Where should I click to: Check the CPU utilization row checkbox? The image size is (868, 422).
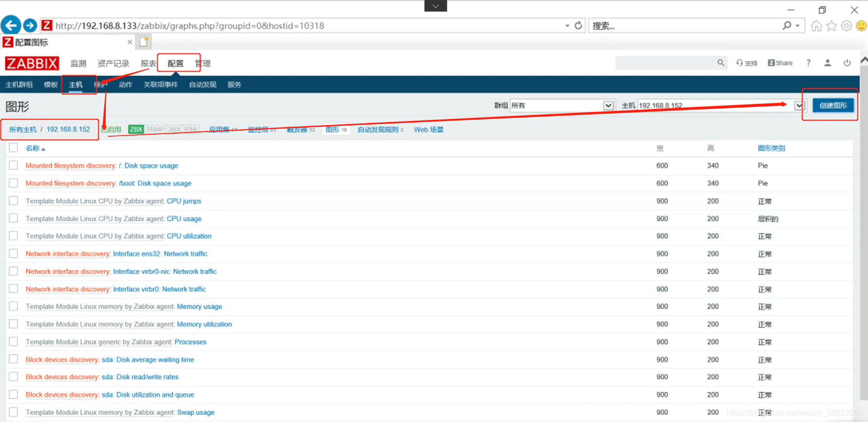click(x=14, y=235)
